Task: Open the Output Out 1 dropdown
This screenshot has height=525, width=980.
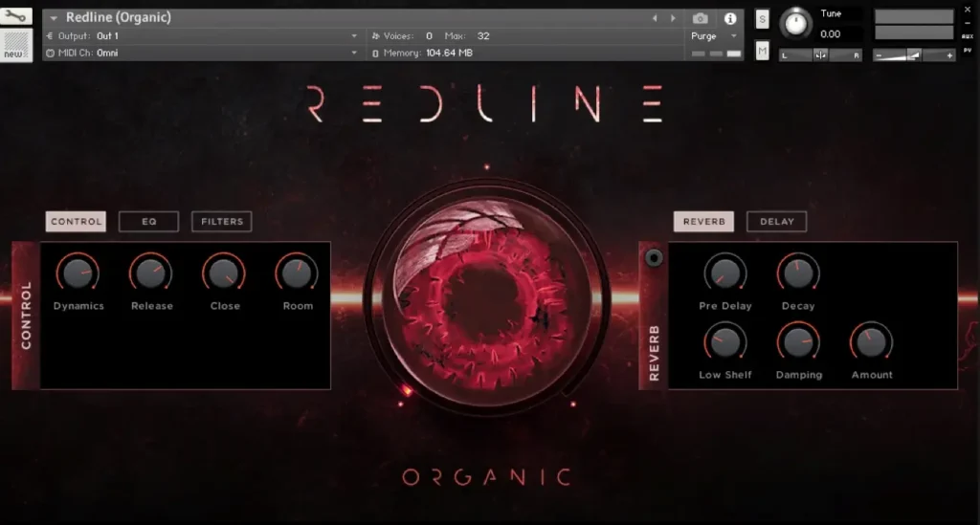Action: (354, 36)
